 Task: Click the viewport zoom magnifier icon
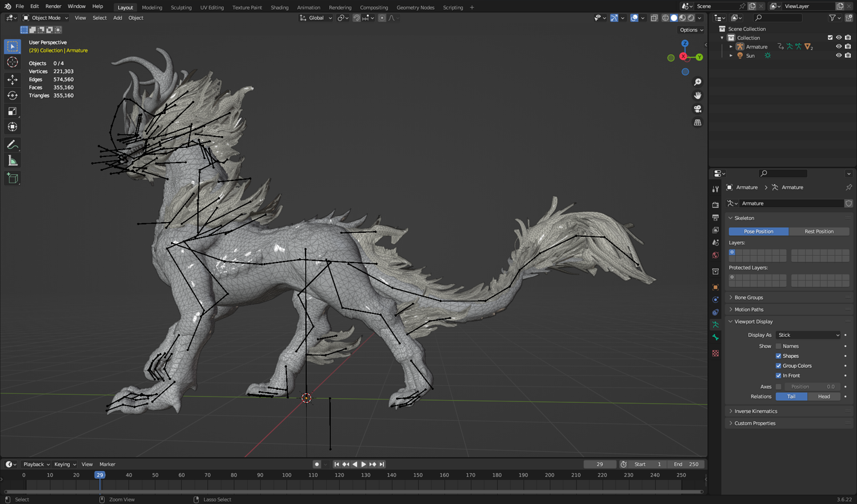click(698, 82)
